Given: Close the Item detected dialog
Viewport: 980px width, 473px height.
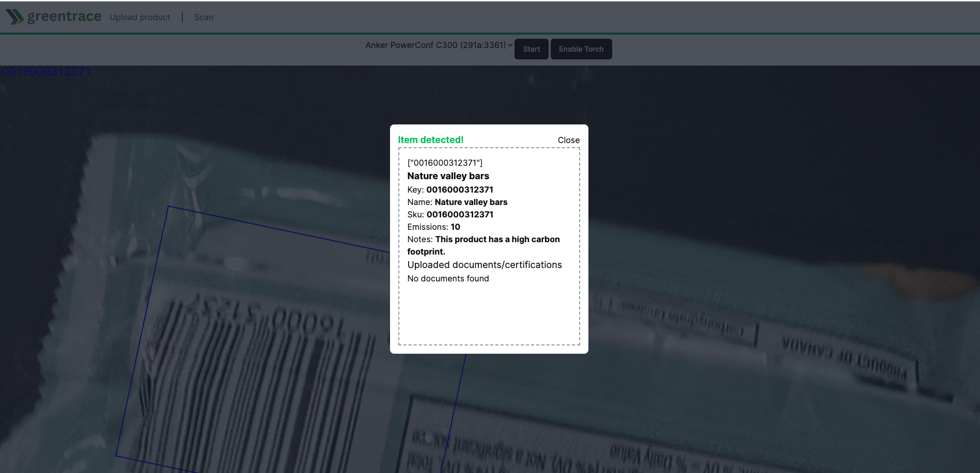Looking at the screenshot, I should (x=569, y=140).
